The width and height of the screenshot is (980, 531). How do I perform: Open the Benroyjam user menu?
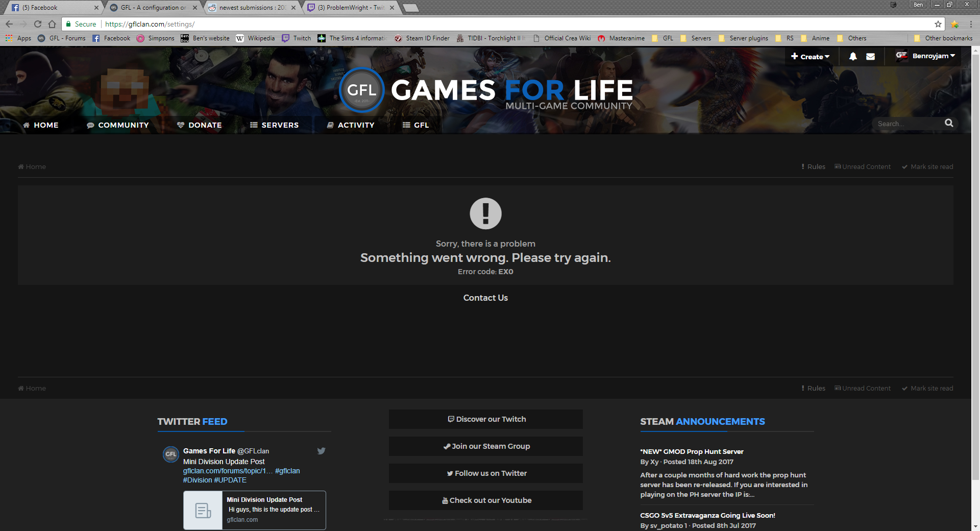pos(926,56)
